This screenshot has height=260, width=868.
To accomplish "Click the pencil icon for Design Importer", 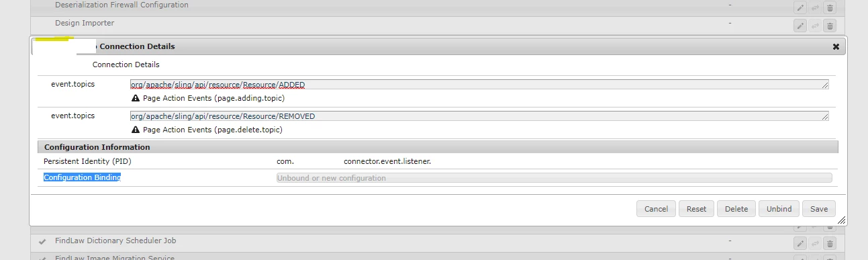I will tap(800, 26).
